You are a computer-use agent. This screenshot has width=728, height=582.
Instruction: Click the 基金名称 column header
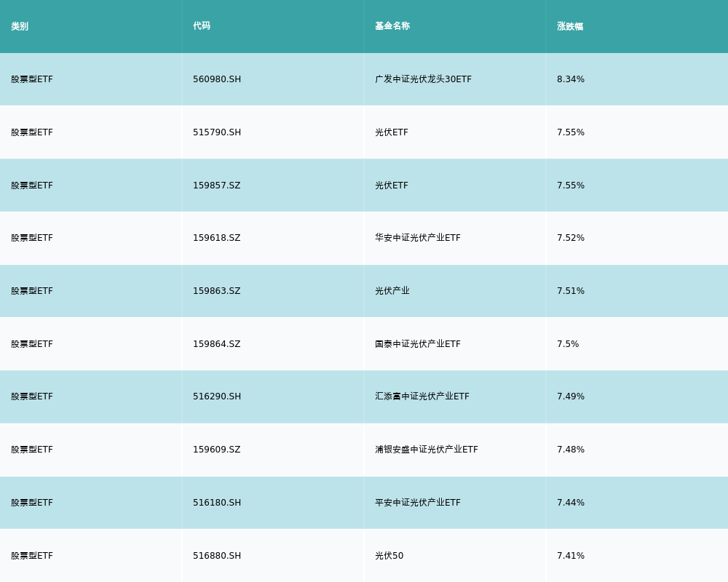point(392,26)
